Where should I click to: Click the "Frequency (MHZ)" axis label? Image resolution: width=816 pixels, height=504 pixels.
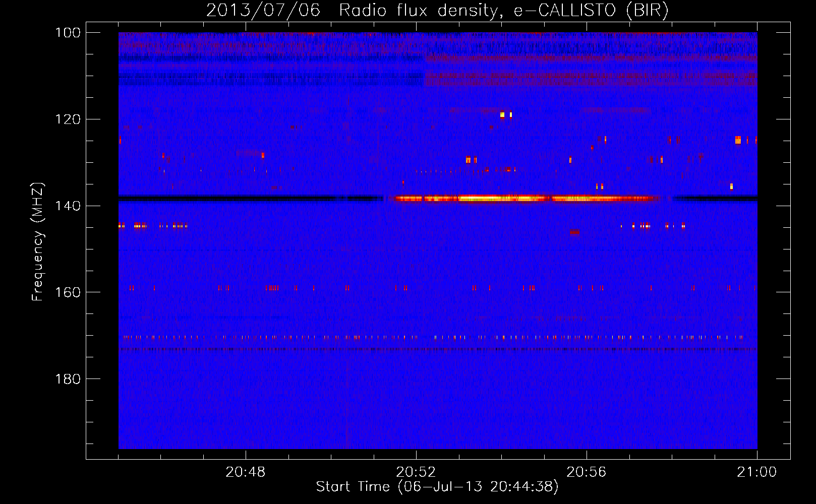pos(38,241)
